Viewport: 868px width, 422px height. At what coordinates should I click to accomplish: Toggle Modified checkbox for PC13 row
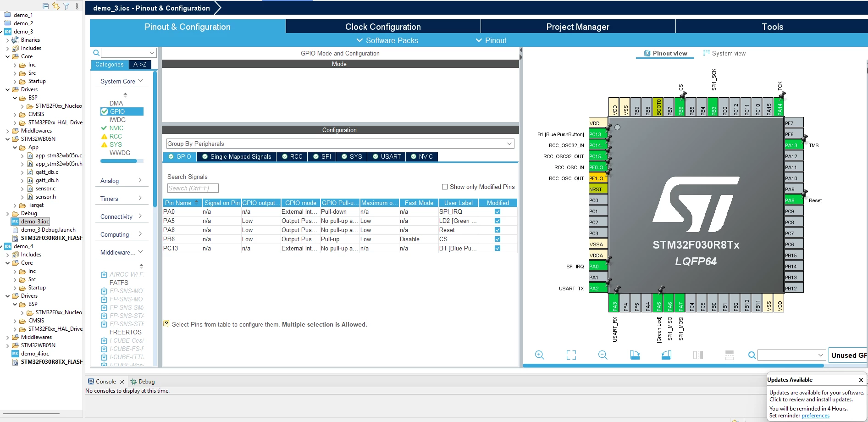(498, 248)
